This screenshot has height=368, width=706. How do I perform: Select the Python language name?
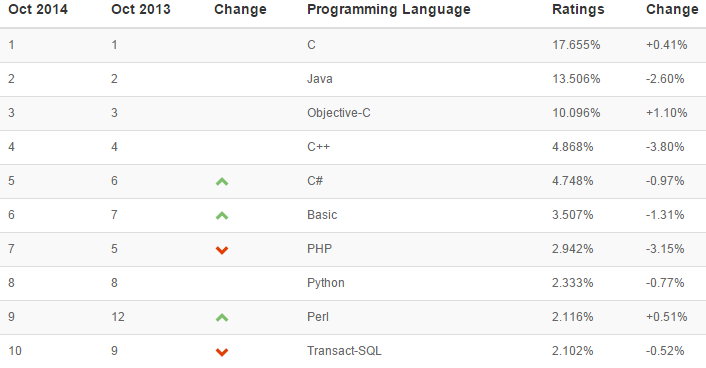pos(326,283)
